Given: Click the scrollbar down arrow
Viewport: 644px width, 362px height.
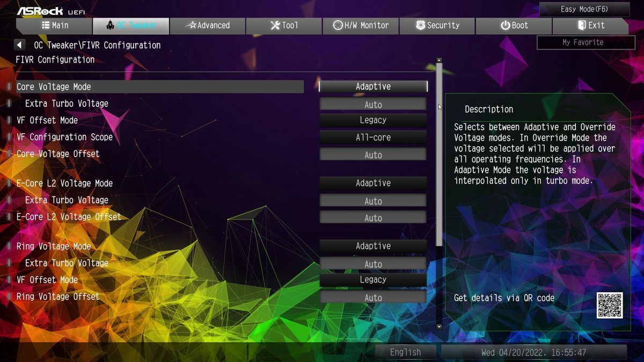Looking at the screenshot, I should [x=439, y=326].
